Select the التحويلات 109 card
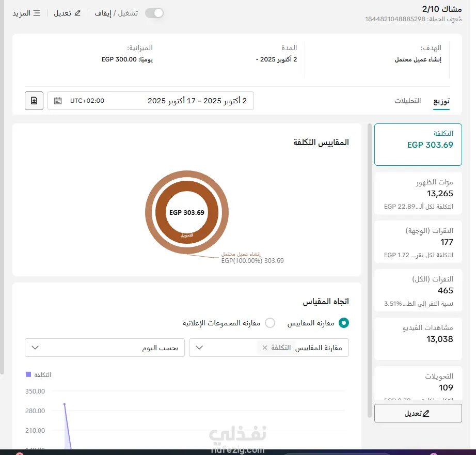Viewport: 476px width, 455px height. 418,383
